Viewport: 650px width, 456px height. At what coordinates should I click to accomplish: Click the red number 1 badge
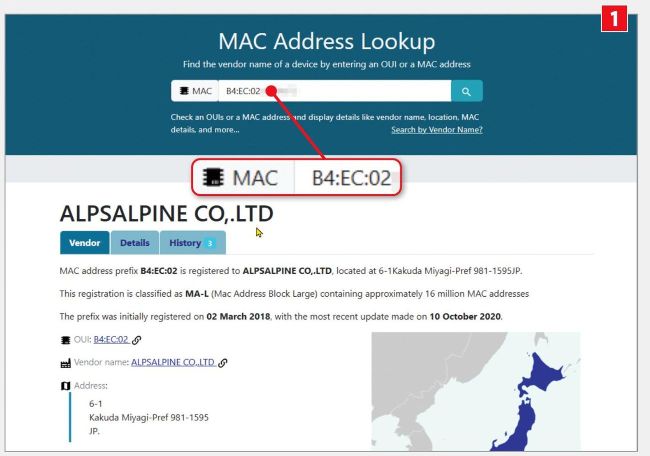pos(614,19)
